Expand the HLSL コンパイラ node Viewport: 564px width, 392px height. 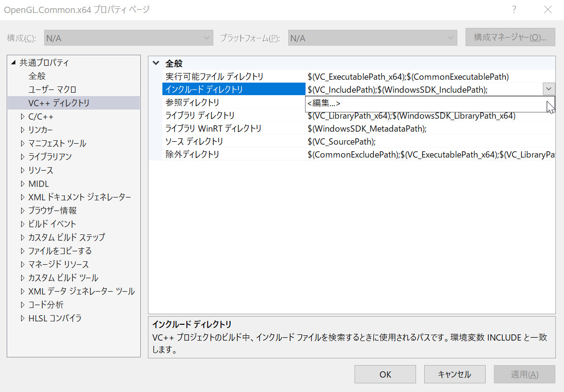23,318
